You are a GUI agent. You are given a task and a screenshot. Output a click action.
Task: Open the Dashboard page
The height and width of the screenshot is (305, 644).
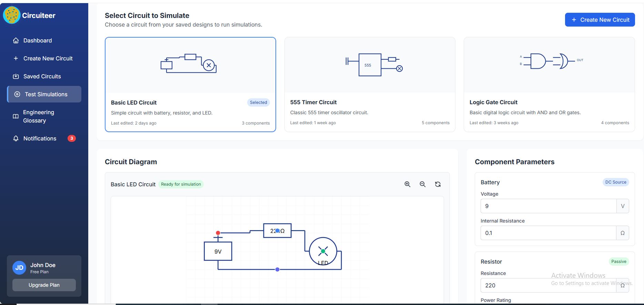38,40
